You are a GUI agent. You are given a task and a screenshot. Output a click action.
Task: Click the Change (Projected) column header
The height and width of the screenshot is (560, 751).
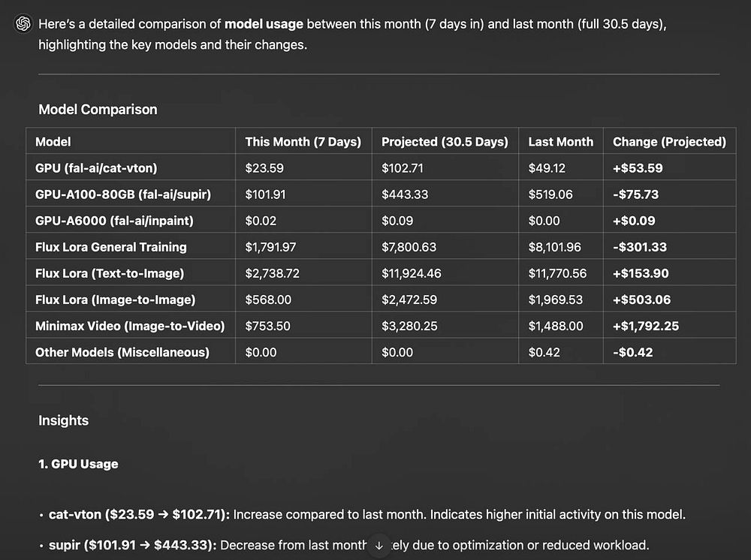coord(669,141)
